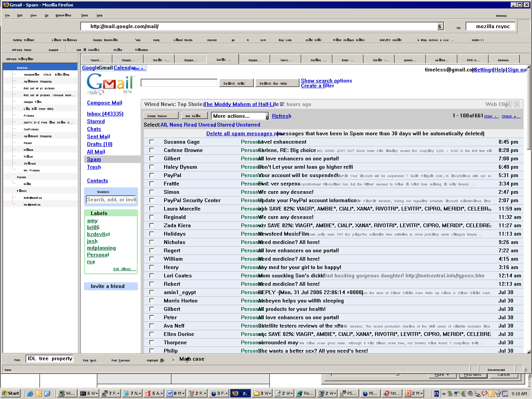The image size is (532, 399).
Task: Open the Tools menu
Action: coord(84,16)
